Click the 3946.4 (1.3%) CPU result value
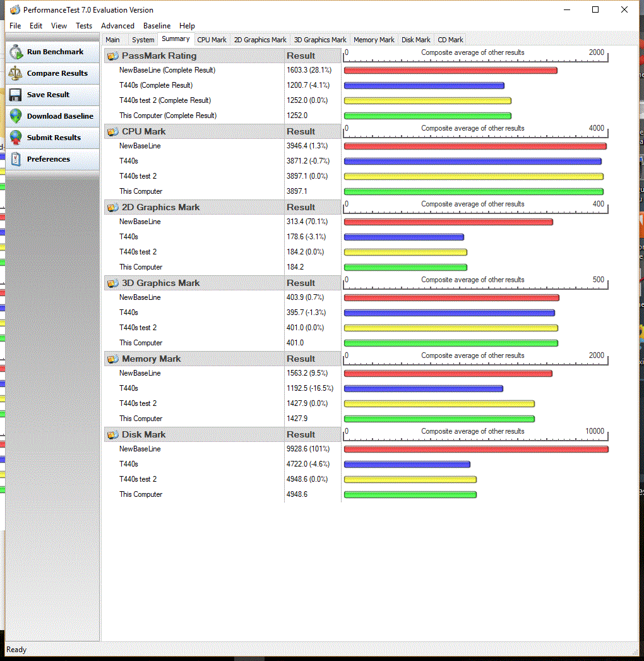Image resolution: width=644 pixels, height=661 pixels. [307, 146]
